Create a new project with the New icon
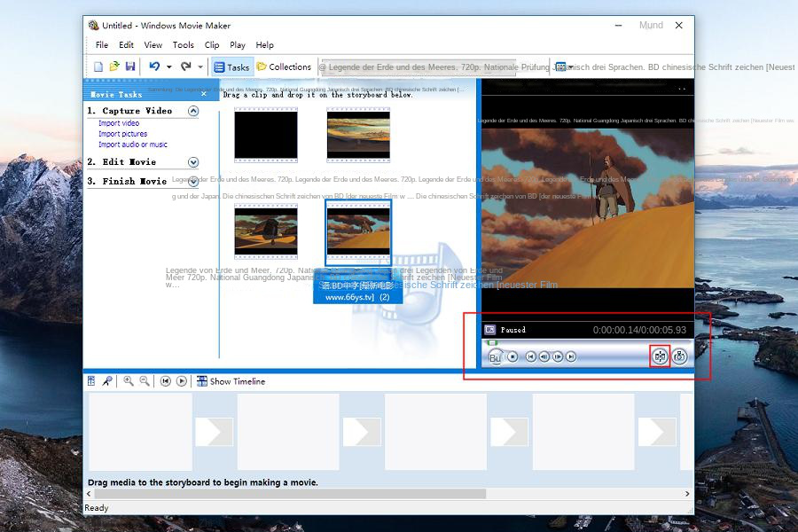798x532 pixels. pyautogui.click(x=98, y=66)
